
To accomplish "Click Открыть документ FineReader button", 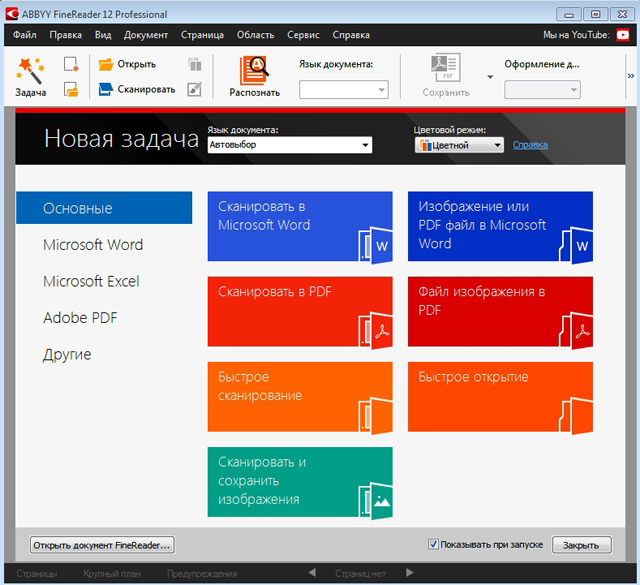I will [x=102, y=545].
